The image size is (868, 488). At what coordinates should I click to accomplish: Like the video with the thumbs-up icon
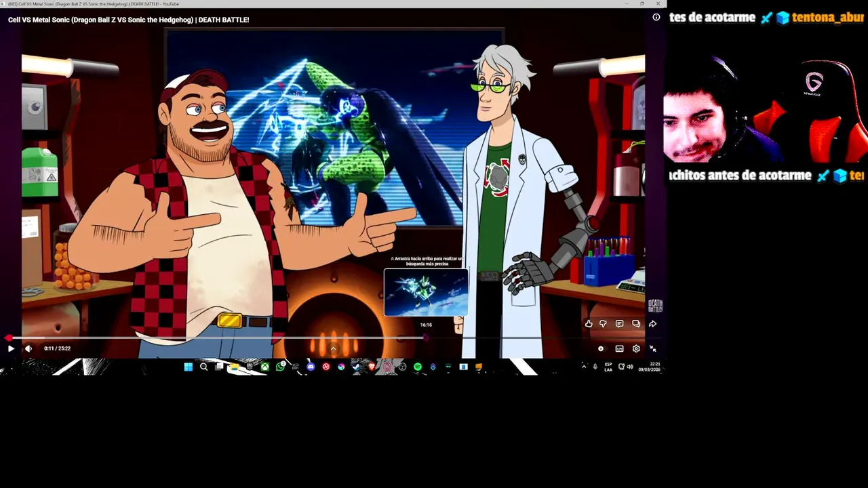[x=589, y=324]
